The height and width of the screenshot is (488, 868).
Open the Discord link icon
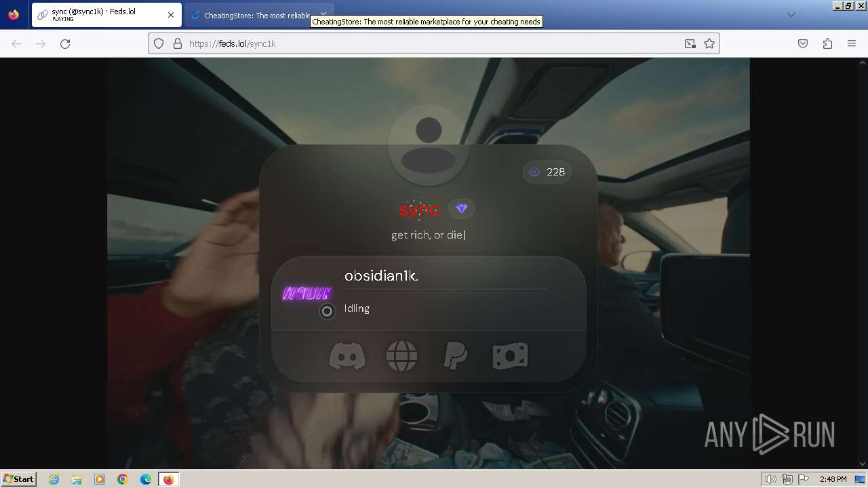[x=347, y=355]
